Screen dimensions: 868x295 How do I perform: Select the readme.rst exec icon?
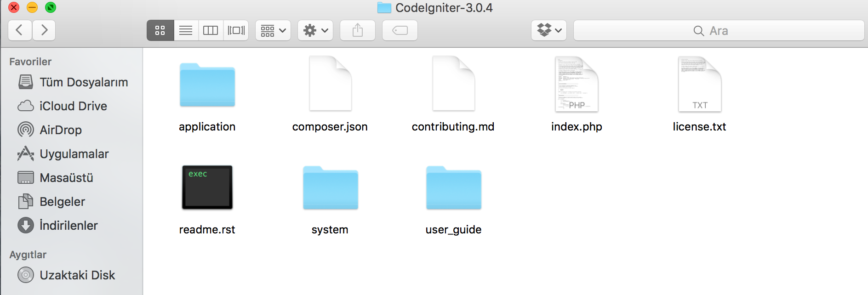click(207, 187)
